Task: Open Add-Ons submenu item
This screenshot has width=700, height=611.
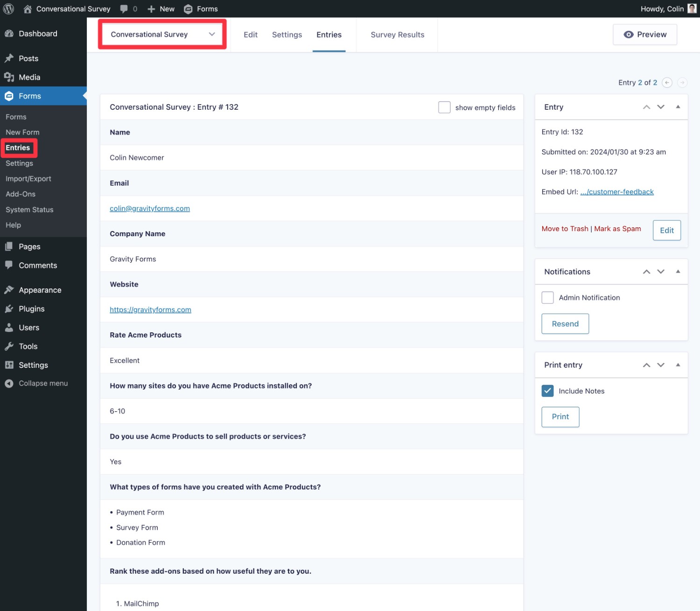Action: pos(21,194)
